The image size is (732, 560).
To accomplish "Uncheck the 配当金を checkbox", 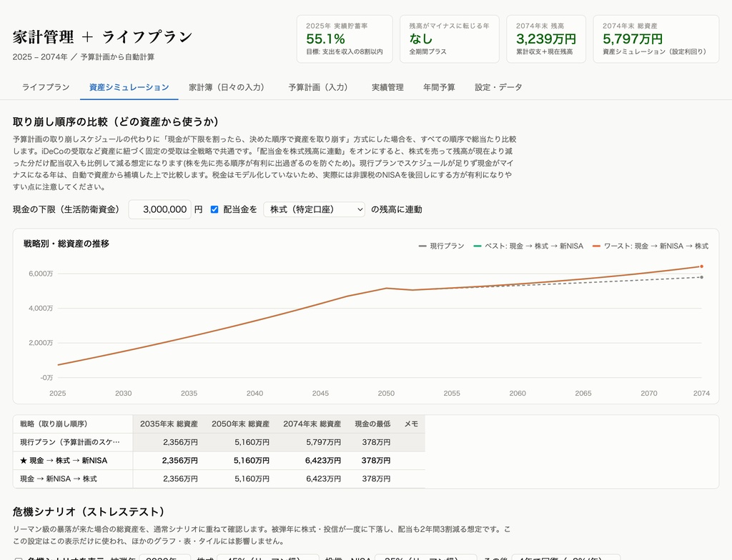I will point(214,209).
